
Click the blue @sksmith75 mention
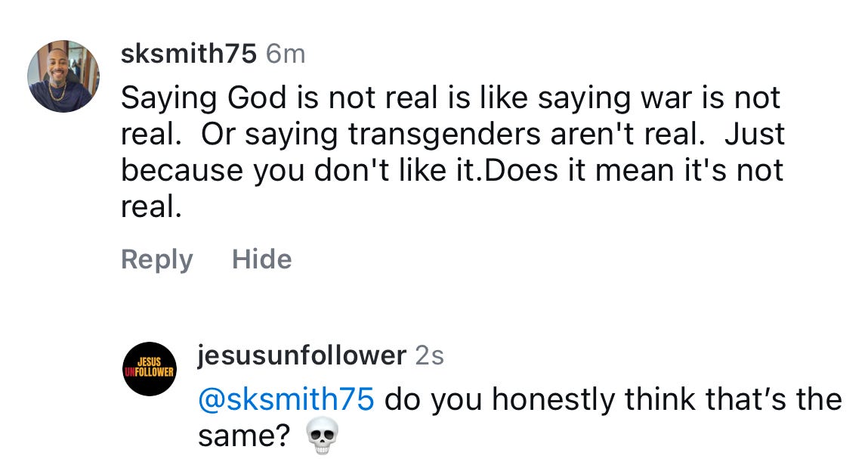pyautogui.click(x=285, y=399)
